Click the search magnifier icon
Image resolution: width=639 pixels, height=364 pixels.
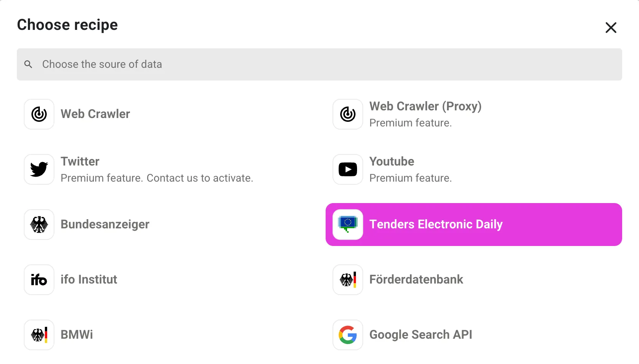point(28,64)
